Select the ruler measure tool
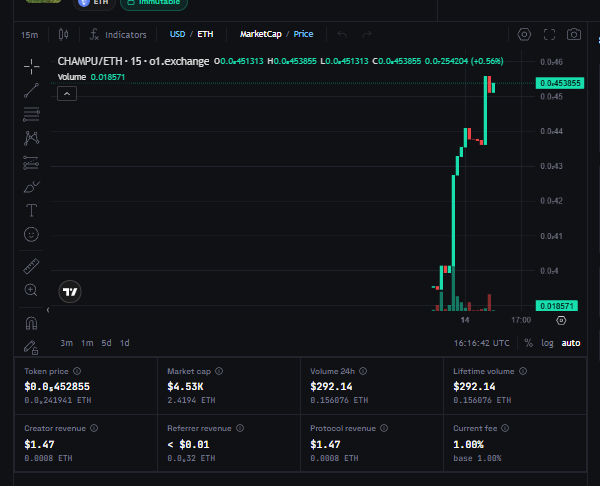 [31, 266]
